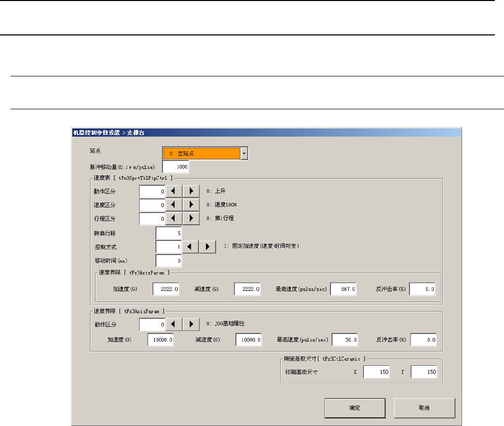
Task: Edit the 印刷基板尺寸 X value field
Action: 376,373
